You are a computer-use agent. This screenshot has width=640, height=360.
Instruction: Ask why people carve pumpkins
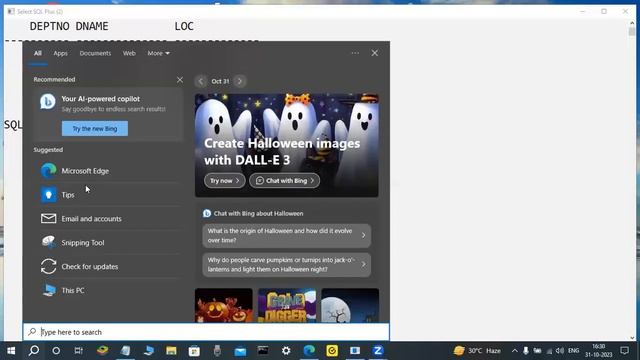[x=287, y=264]
